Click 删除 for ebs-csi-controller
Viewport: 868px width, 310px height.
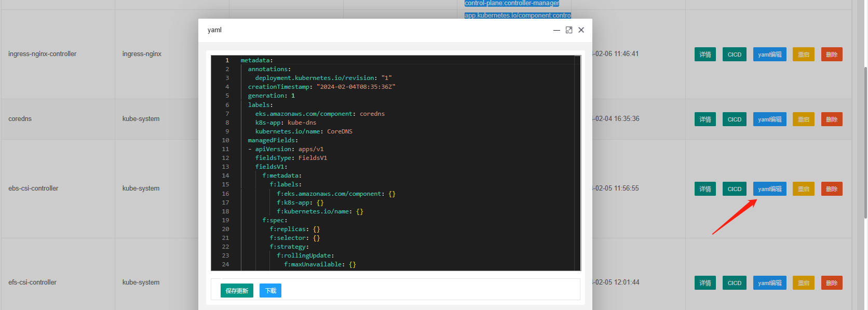tap(832, 189)
